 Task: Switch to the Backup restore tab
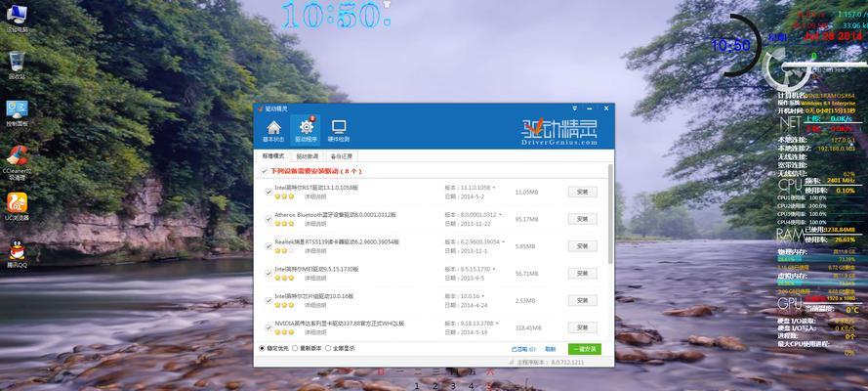click(x=342, y=156)
